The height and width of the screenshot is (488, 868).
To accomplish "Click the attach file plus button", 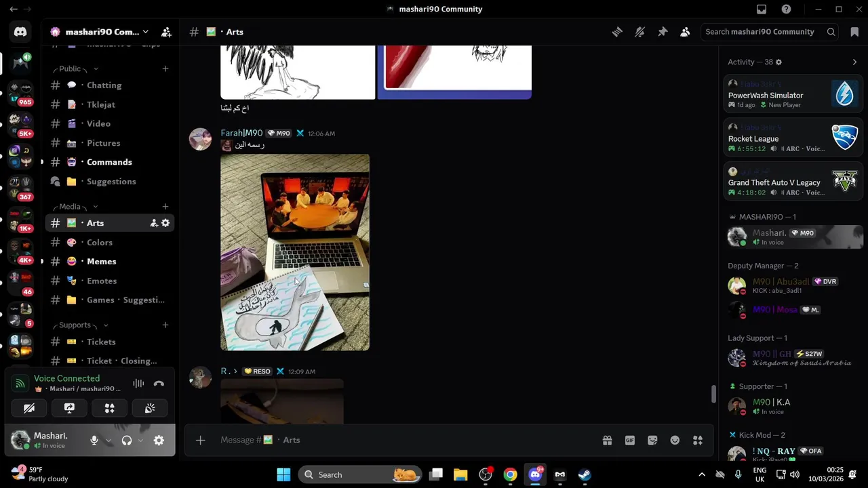I will point(201,441).
